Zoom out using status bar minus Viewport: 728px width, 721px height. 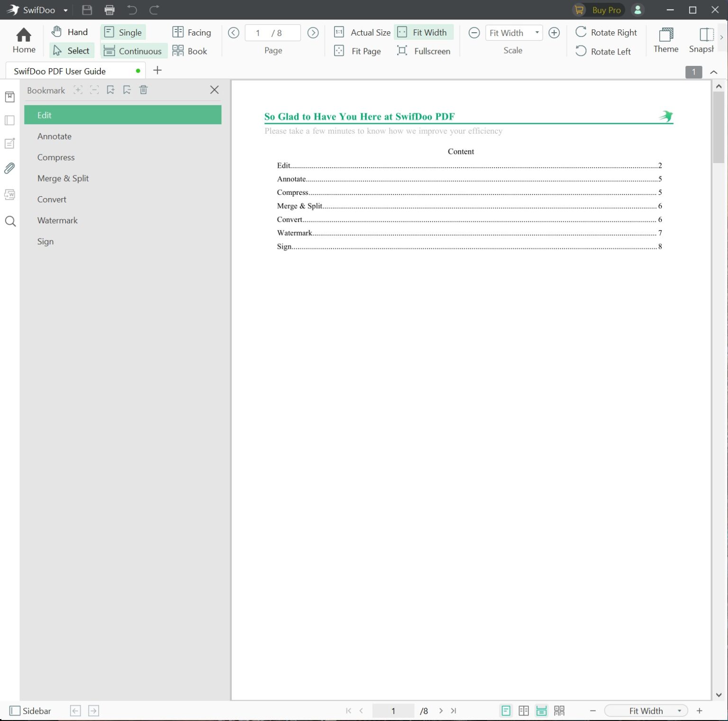(592, 711)
